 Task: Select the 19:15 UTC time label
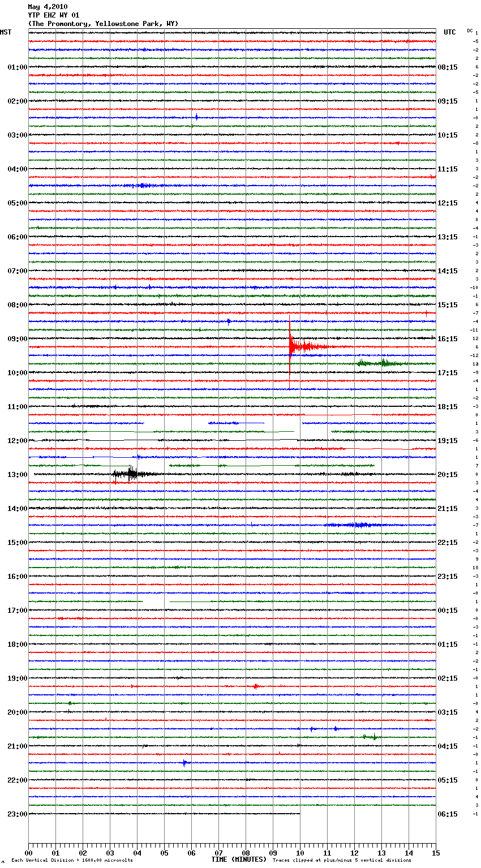tap(448, 441)
